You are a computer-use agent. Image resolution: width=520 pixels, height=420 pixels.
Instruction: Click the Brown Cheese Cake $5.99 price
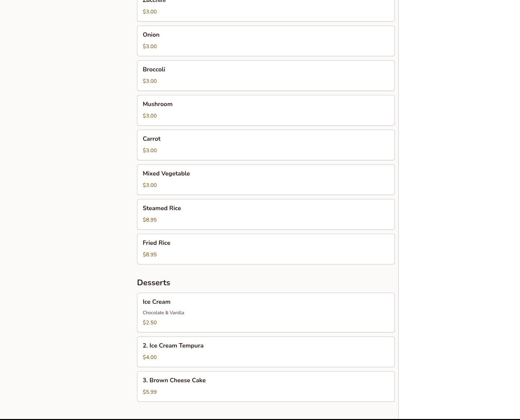pyautogui.click(x=150, y=392)
